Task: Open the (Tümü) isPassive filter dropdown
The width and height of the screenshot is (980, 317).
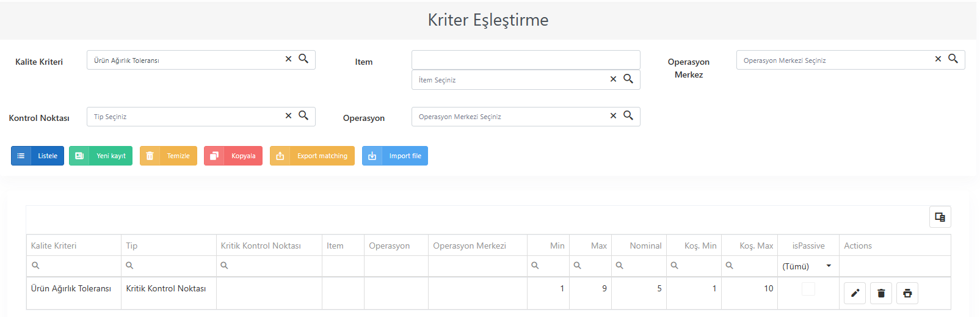Action: tap(808, 266)
